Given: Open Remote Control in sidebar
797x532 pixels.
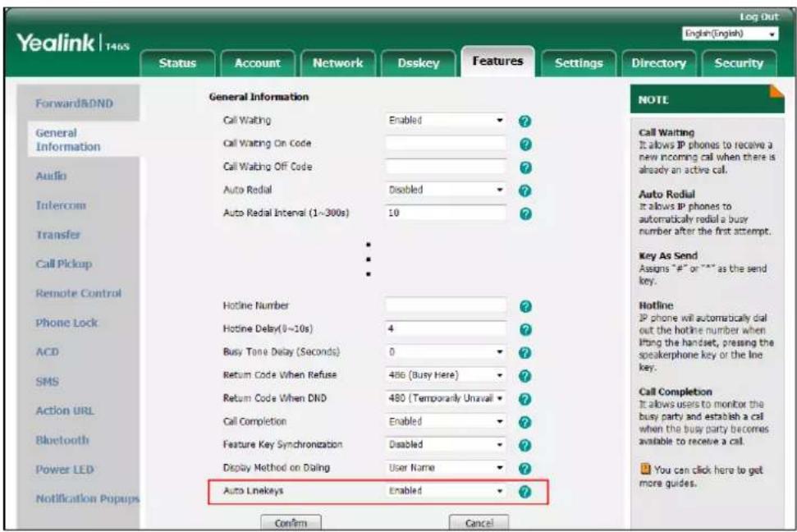Looking at the screenshot, I should coord(78,293).
